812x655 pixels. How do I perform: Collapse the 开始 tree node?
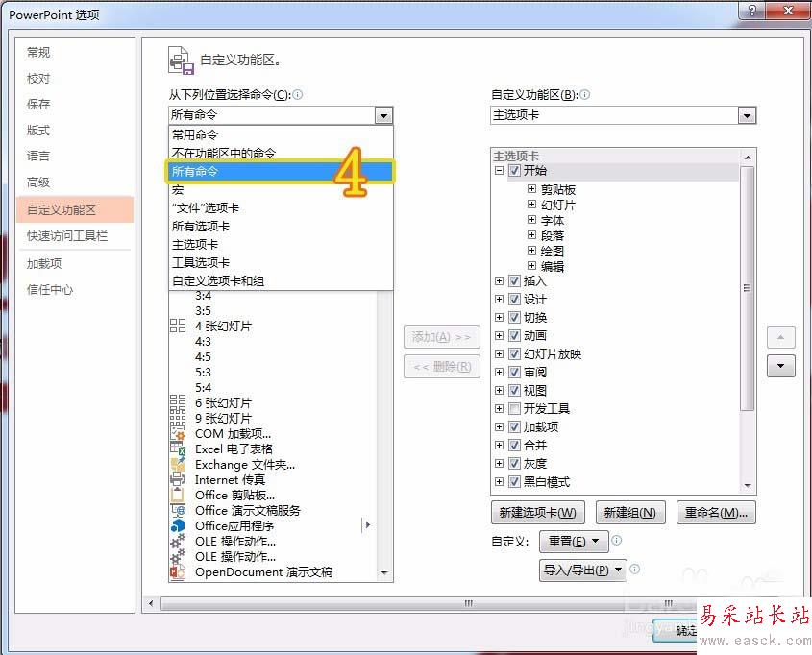point(500,171)
